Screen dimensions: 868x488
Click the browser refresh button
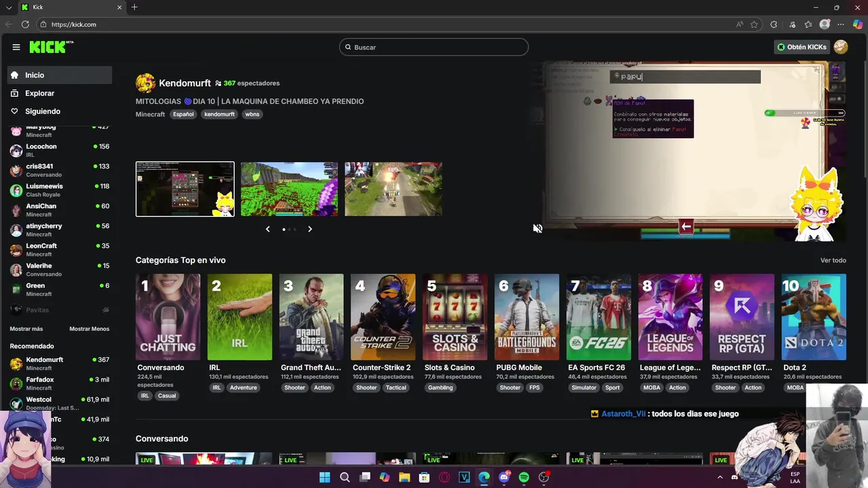[25, 24]
